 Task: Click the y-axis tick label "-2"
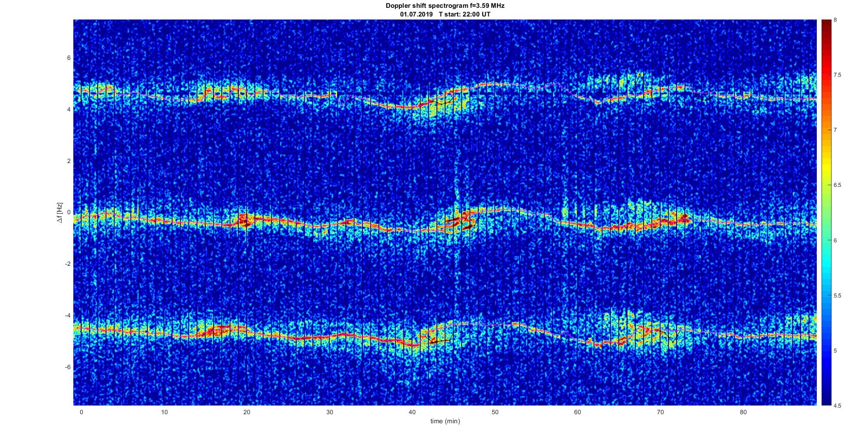pos(68,264)
